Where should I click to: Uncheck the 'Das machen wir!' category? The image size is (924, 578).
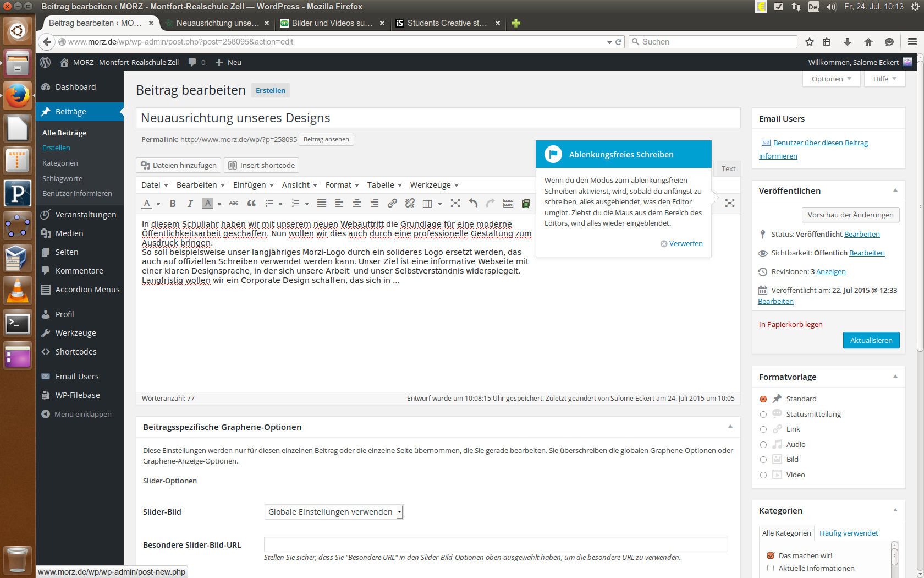pos(771,555)
